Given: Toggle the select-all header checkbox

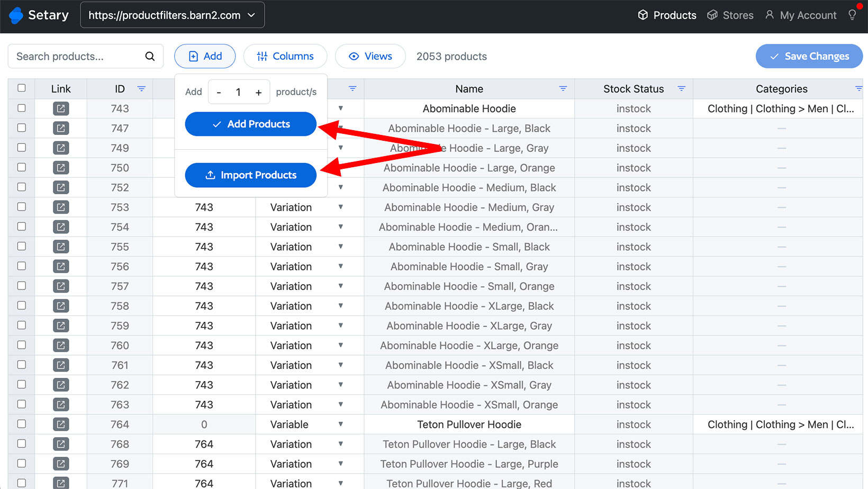Looking at the screenshot, I should tap(22, 88).
